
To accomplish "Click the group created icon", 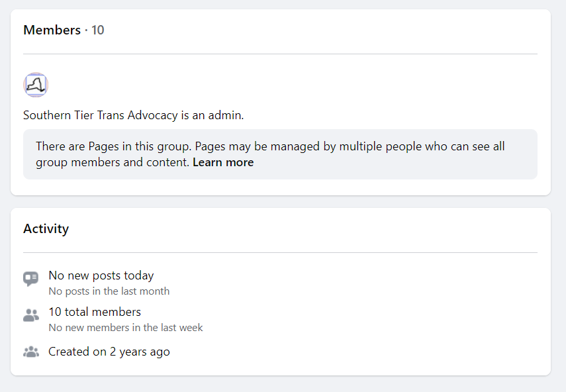I will [31, 352].
